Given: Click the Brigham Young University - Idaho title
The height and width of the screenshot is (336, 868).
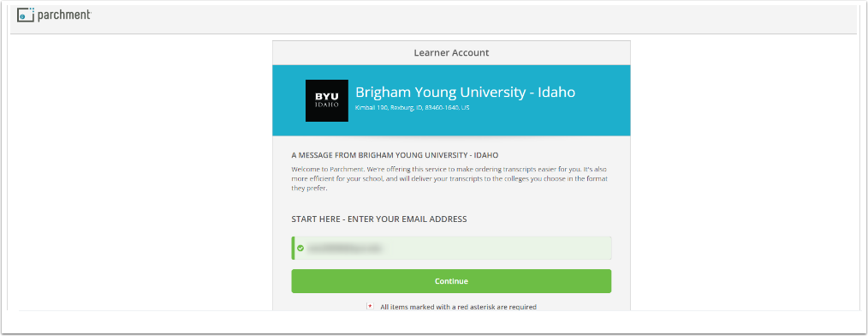Looking at the screenshot, I should click(x=465, y=92).
